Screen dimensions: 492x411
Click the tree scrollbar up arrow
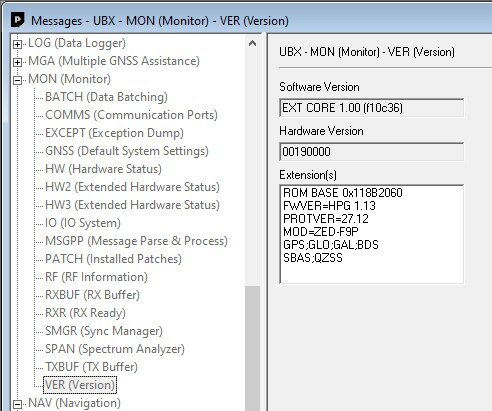(x=252, y=43)
